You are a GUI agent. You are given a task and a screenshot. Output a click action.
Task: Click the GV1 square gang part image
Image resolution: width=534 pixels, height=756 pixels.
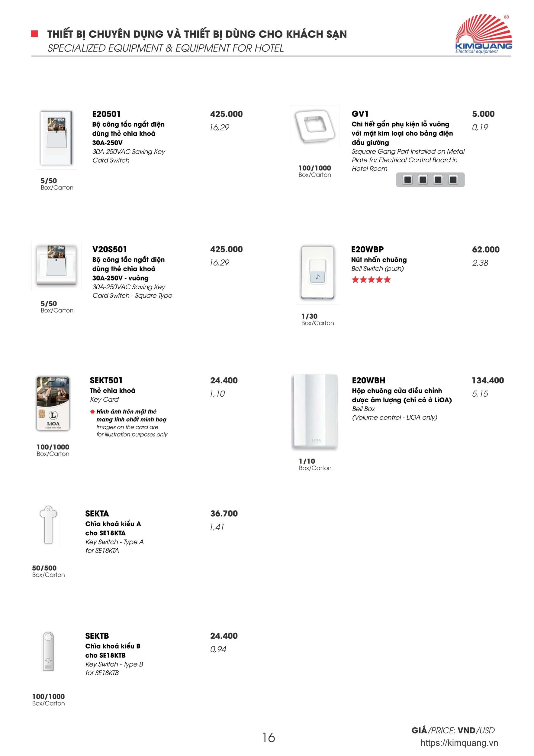pyautogui.click(x=315, y=126)
